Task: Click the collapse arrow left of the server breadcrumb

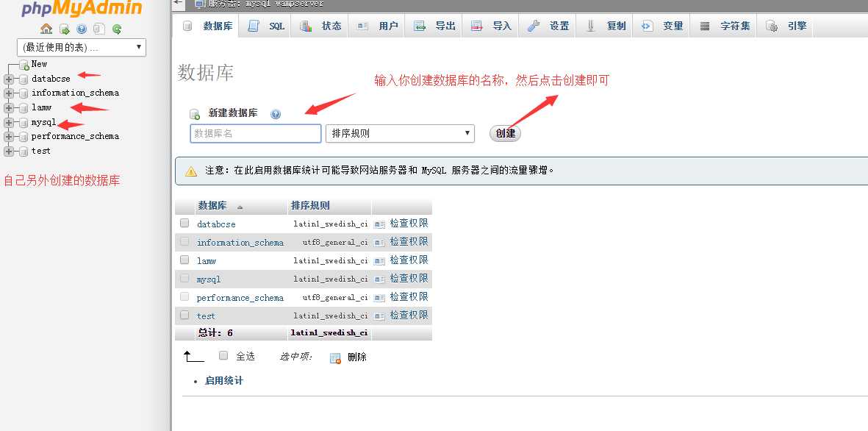Action: coord(178,3)
